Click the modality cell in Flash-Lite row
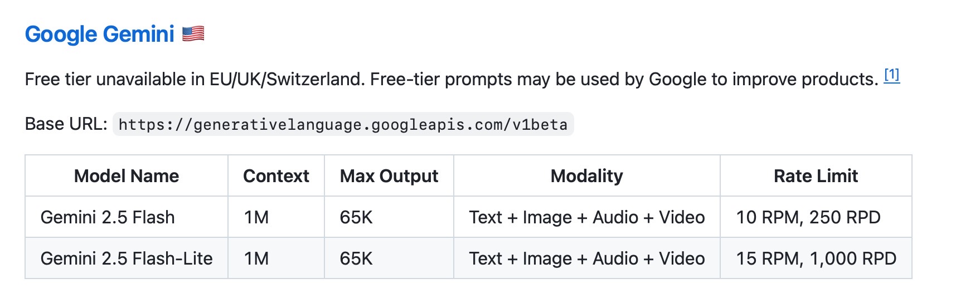Screen dimensions: 980x293 coord(586,258)
